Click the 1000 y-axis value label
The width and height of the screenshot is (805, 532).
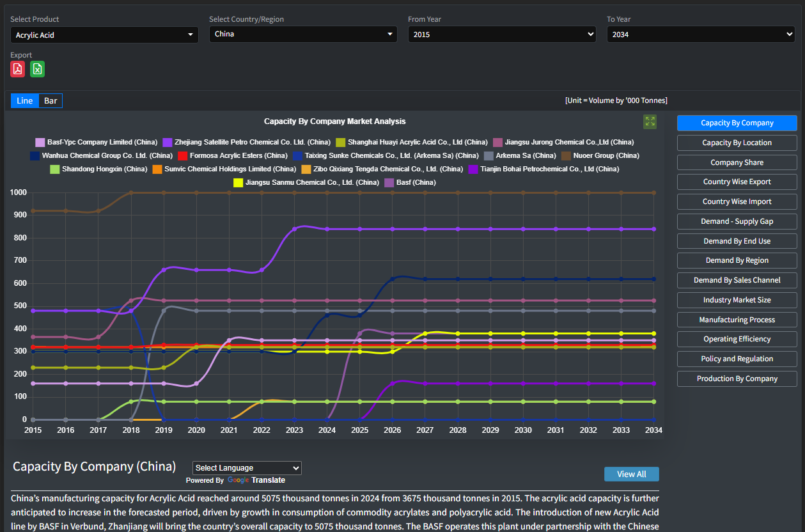tap(19, 192)
